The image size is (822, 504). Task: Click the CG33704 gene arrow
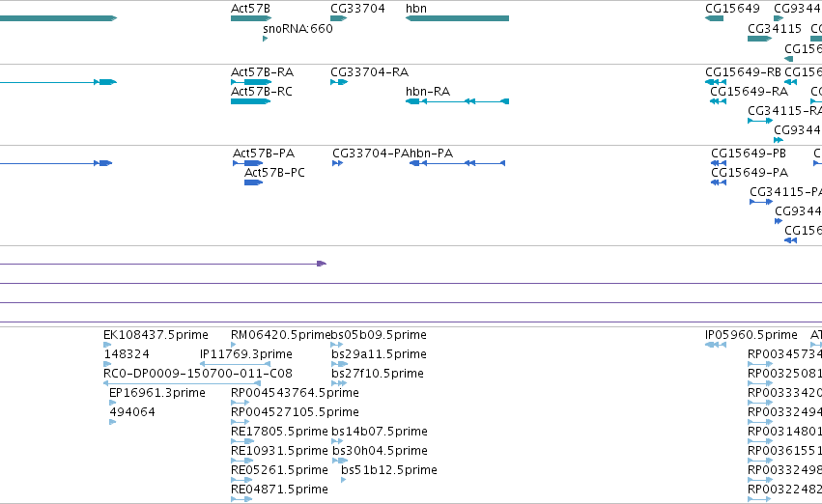pos(339,18)
